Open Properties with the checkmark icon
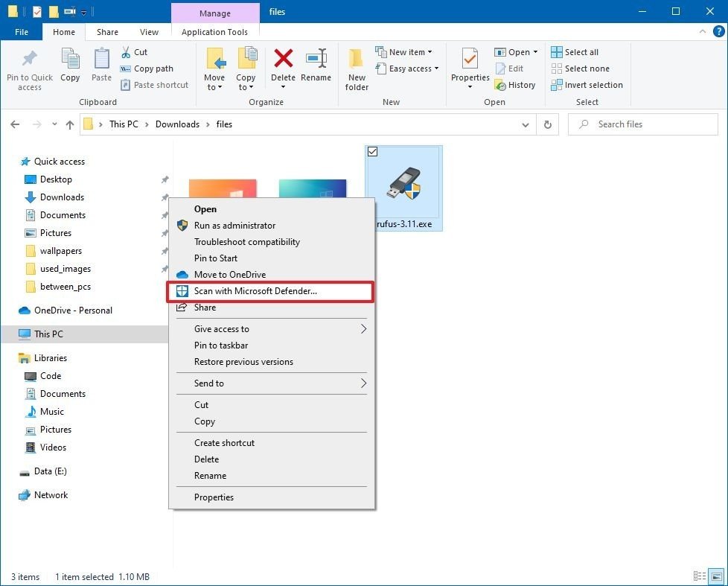This screenshot has height=586, width=728. (470, 60)
